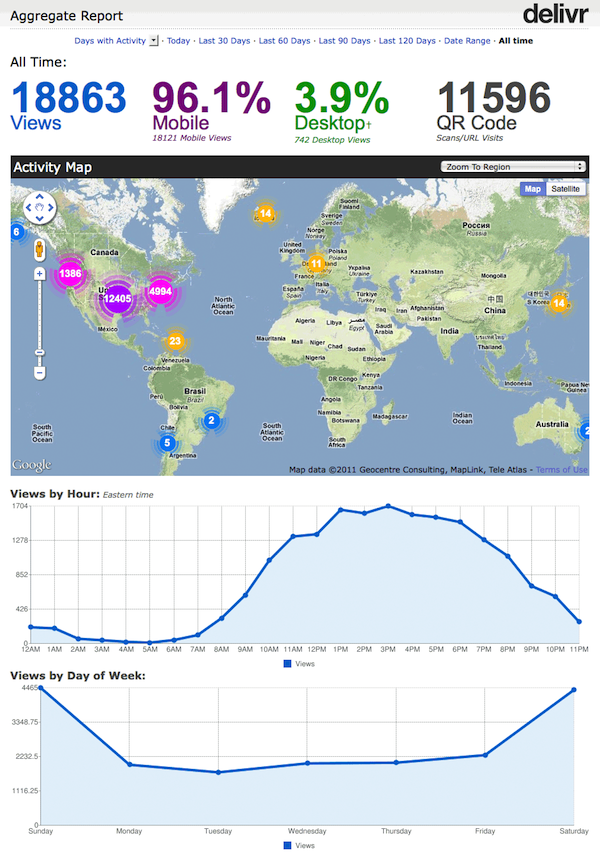Screen dimensions: 600x856
Task: Click the 11PM data point on hourly chart
Action: 579,621
